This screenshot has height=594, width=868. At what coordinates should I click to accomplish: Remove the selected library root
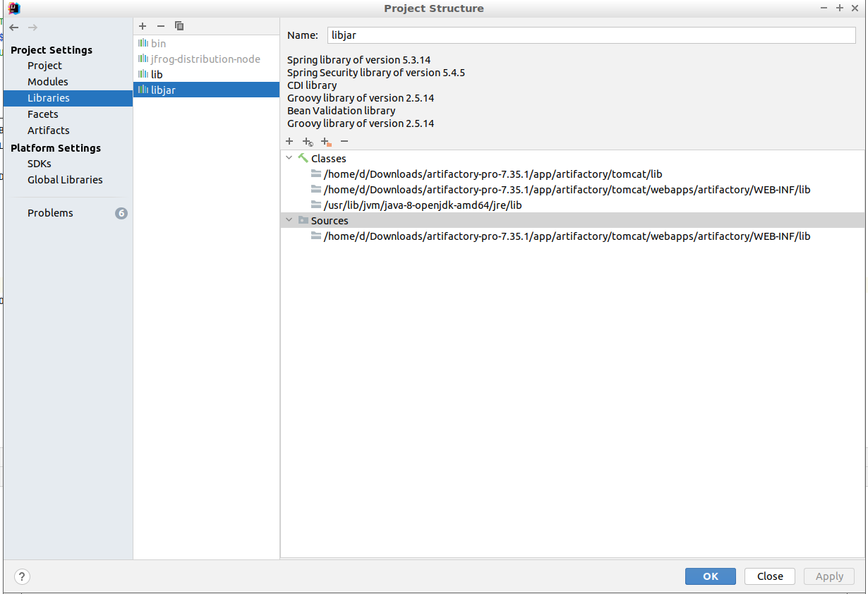tap(344, 142)
